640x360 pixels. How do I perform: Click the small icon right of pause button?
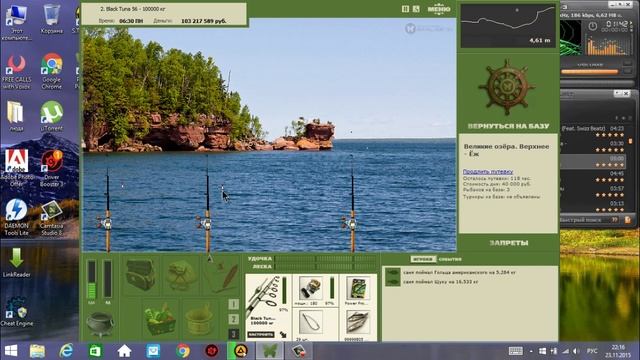[416, 9]
